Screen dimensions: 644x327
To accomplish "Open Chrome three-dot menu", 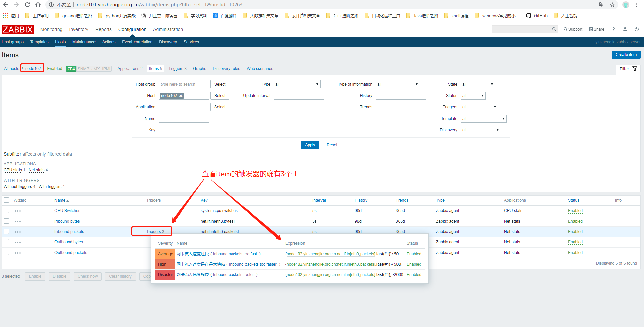I will [637, 5].
